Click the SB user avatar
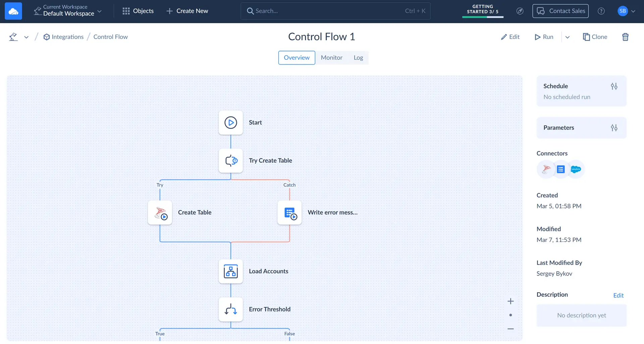The height and width of the screenshot is (344, 644). [x=623, y=11]
